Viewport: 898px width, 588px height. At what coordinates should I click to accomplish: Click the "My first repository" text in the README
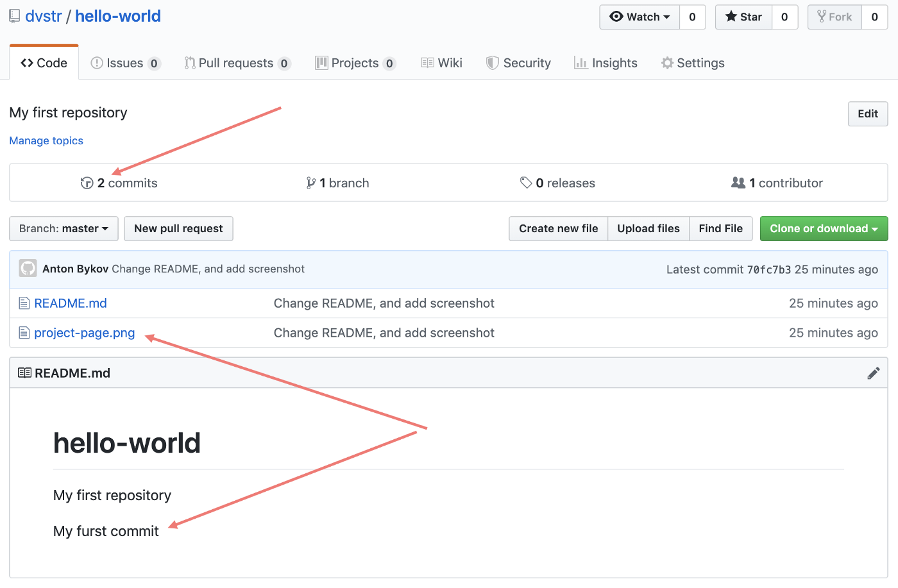click(112, 495)
